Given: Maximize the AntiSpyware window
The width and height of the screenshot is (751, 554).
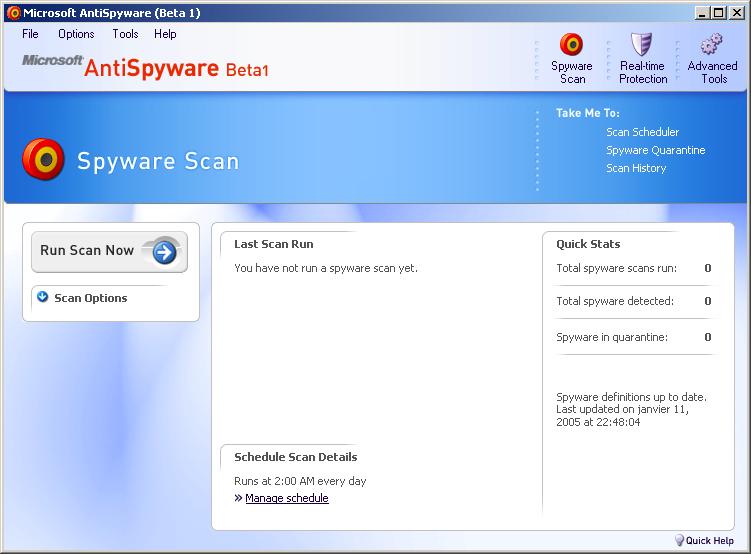Looking at the screenshot, I should coord(718,13).
